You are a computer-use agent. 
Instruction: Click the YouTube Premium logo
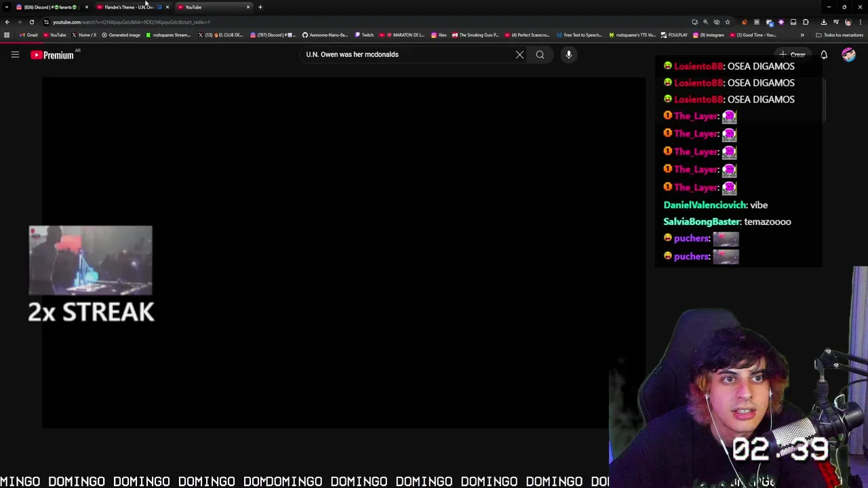[52, 55]
